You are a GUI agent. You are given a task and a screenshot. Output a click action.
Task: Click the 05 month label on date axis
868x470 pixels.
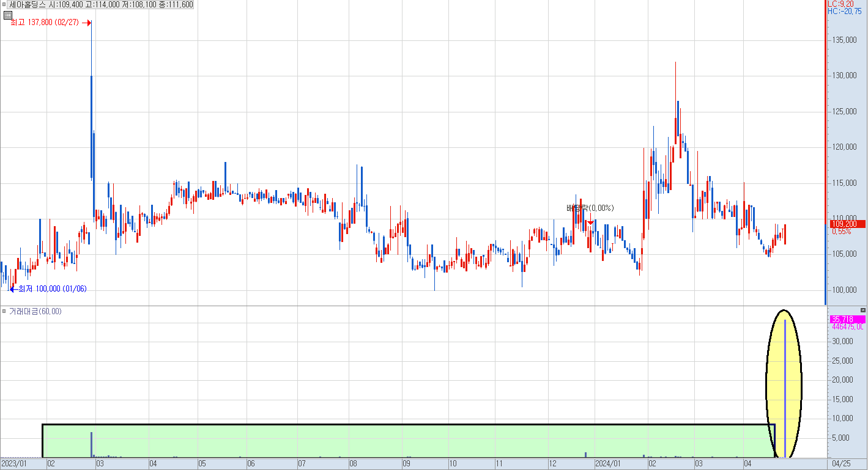pyautogui.click(x=202, y=464)
